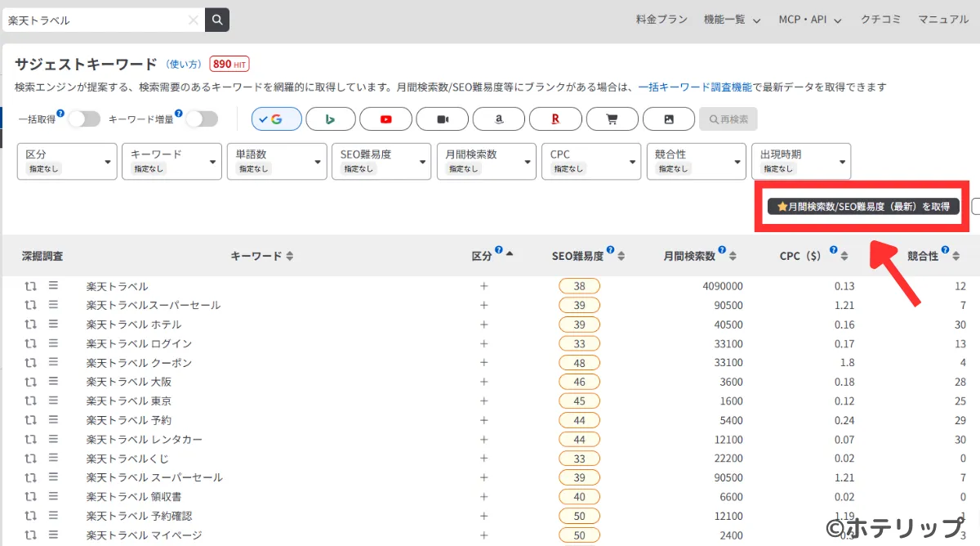Image resolution: width=980 pixels, height=546 pixels.
Task: Open the キーワード filter dropdown
Action: pyautogui.click(x=171, y=161)
